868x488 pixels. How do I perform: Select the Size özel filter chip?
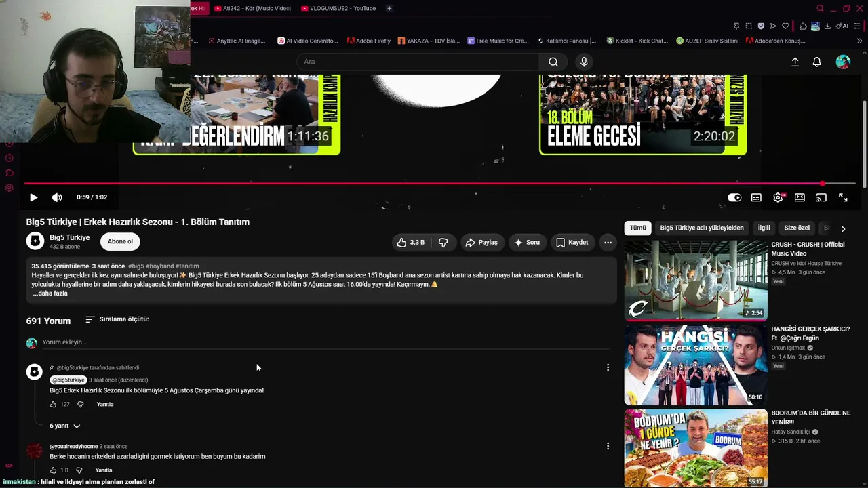(797, 228)
